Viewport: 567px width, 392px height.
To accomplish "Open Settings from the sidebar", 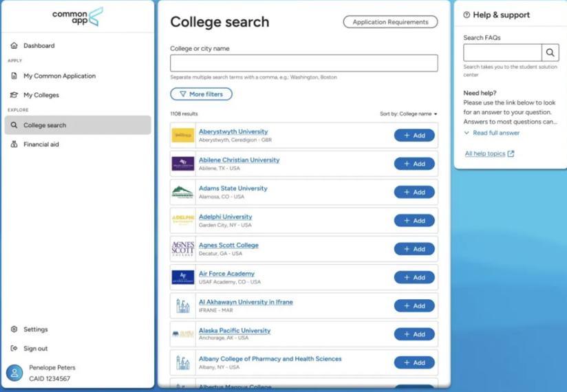I will [x=36, y=329].
